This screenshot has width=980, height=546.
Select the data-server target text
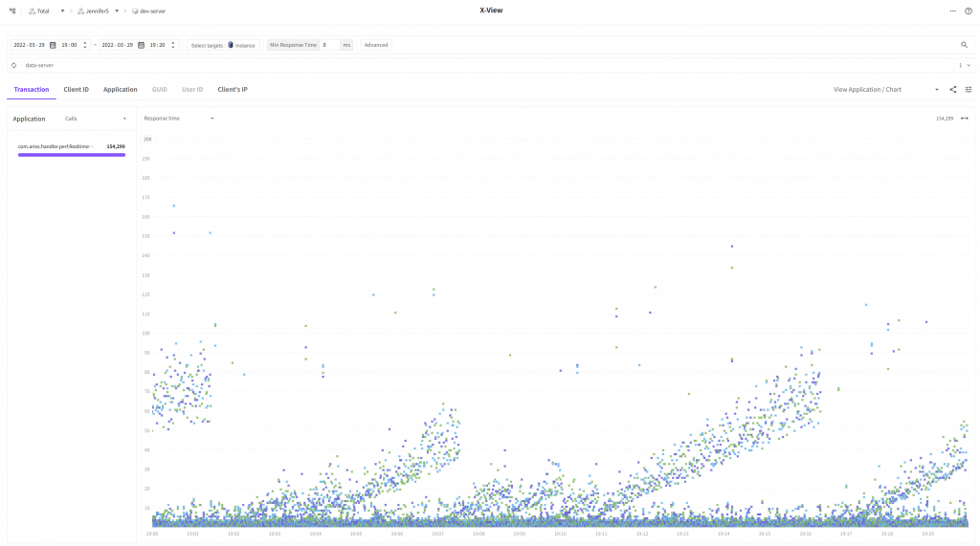(39, 65)
